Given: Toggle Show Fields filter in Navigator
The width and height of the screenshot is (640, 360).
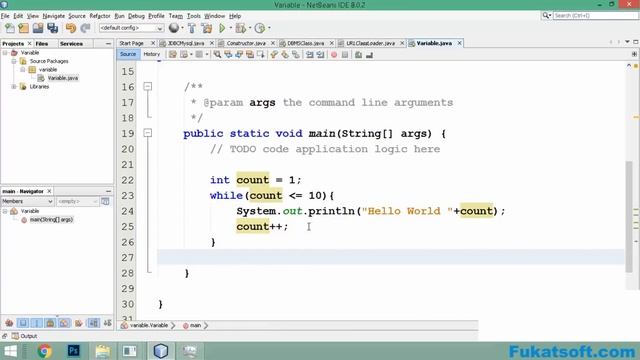Looking at the screenshot, I should pyautogui.click(x=23, y=323).
